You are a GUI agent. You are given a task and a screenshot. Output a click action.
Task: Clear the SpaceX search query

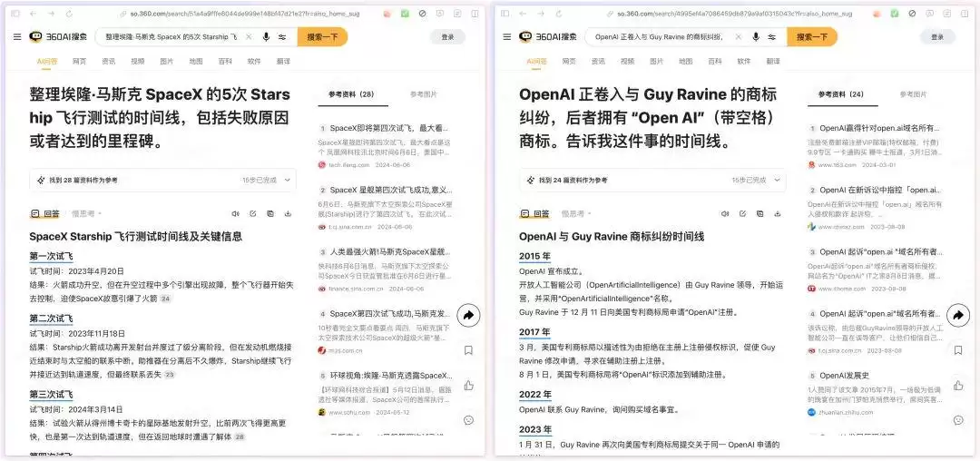point(248,37)
